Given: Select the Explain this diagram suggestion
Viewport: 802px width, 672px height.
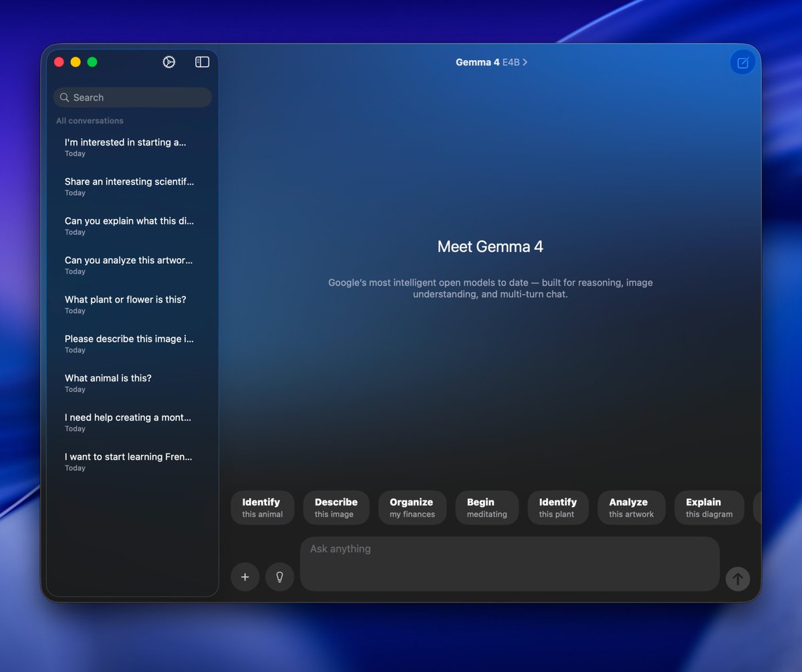Looking at the screenshot, I should click(x=709, y=508).
